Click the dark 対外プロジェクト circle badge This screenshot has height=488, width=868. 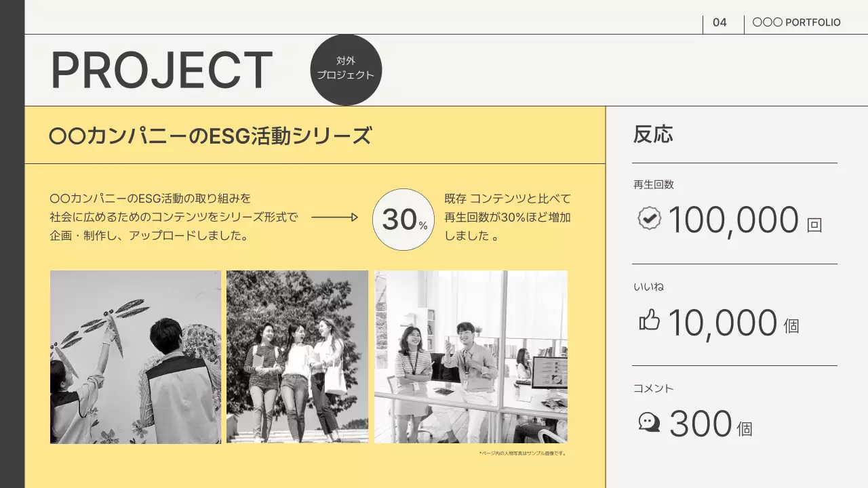tap(346, 70)
